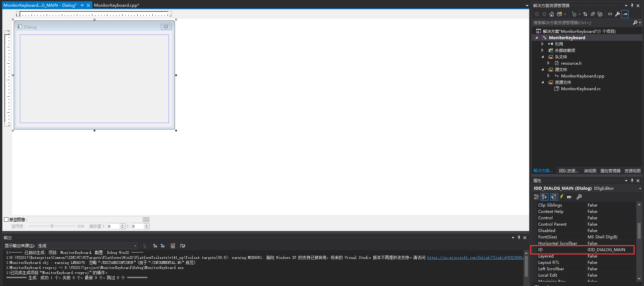The height and width of the screenshot is (286, 644).
Task: Open the Output panel window options dropdown
Action: point(513,237)
